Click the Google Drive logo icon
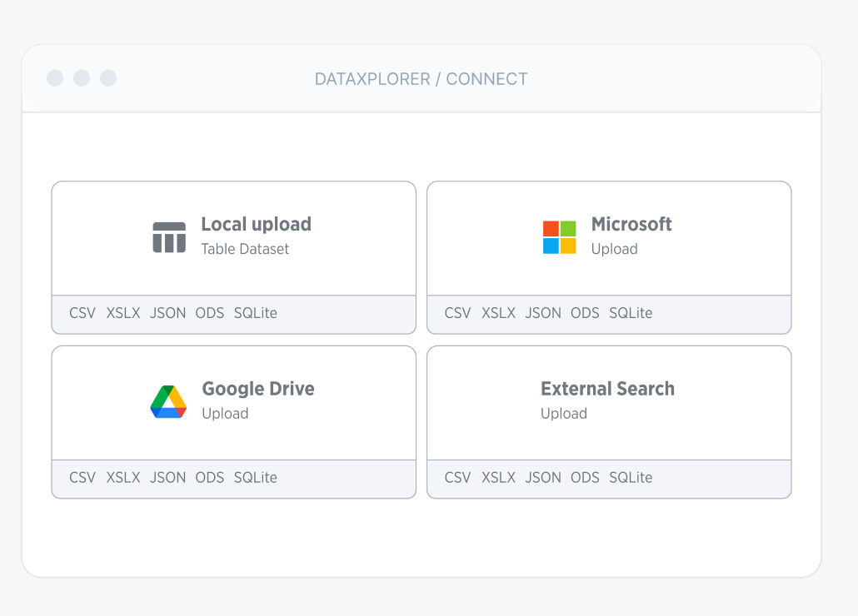The width and height of the screenshot is (858, 616). point(168,402)
